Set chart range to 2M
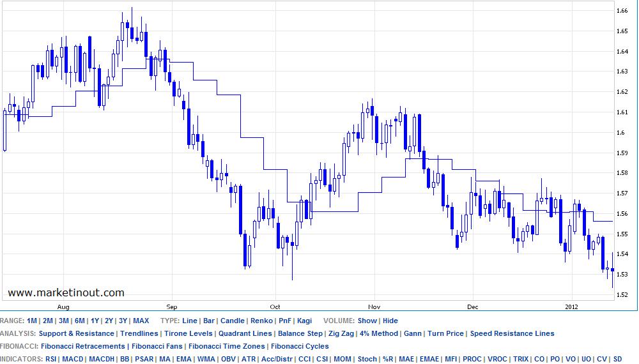Image resolution: width=639 pixels, height=364 pixels. point(48,321)
